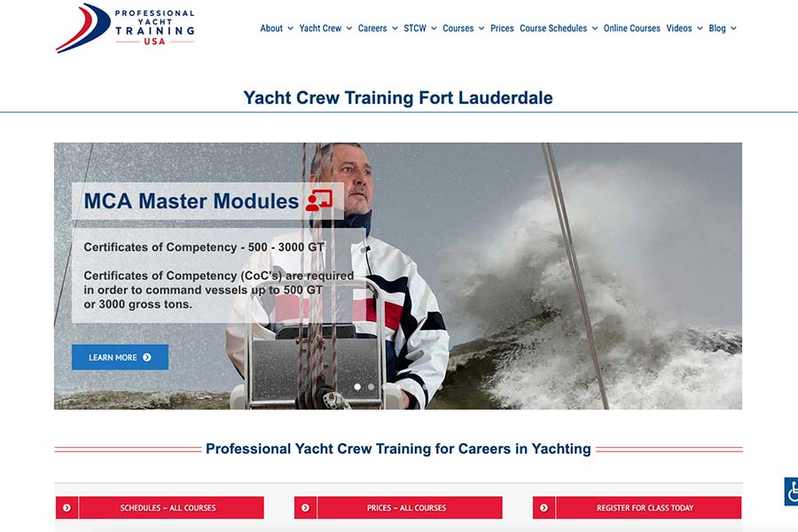This screenshot has height=532, width=798.
Task: Expand the Yacht Crew dropdown menu
Action: click(x=325, y=28)
